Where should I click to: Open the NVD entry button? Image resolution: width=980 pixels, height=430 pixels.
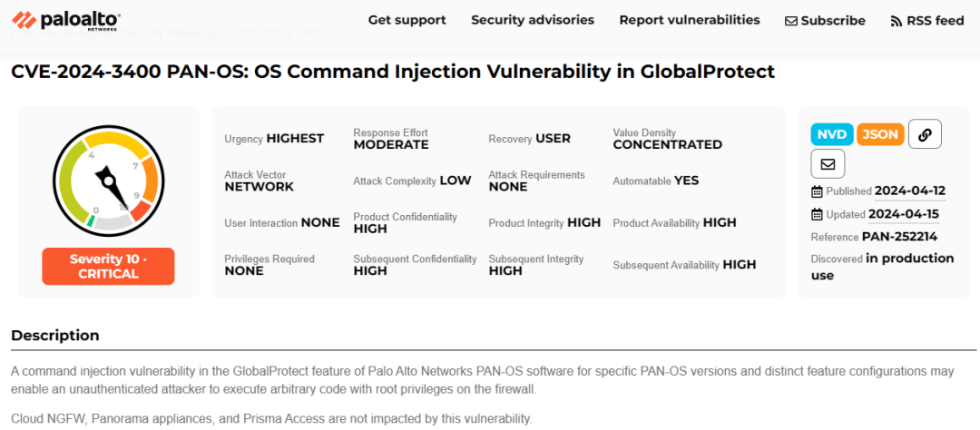[x=831, y=134]
